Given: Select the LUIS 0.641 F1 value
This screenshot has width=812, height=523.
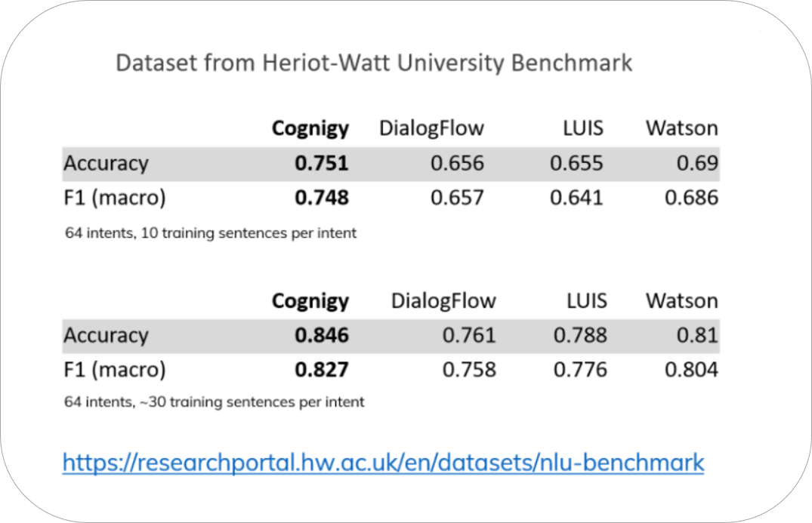Looking at the screenshot, I should point(576,198).
